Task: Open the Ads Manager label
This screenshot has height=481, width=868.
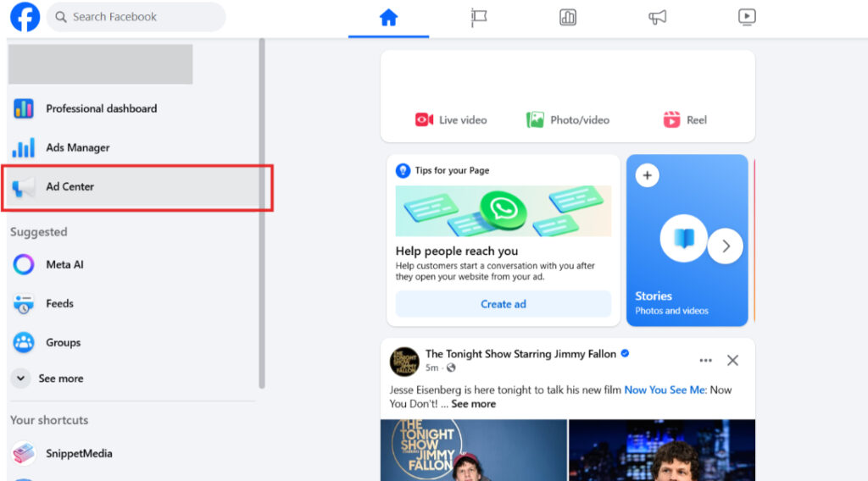Action: point(77,147)
